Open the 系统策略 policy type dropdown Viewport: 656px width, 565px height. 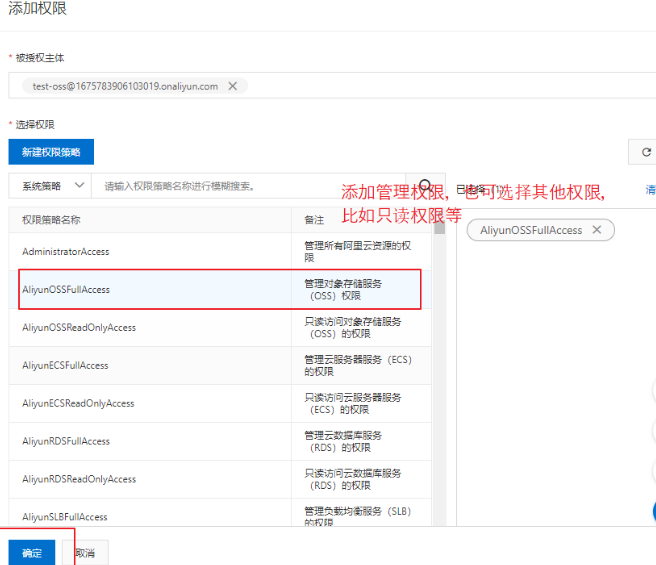click(x=50, y=186)
